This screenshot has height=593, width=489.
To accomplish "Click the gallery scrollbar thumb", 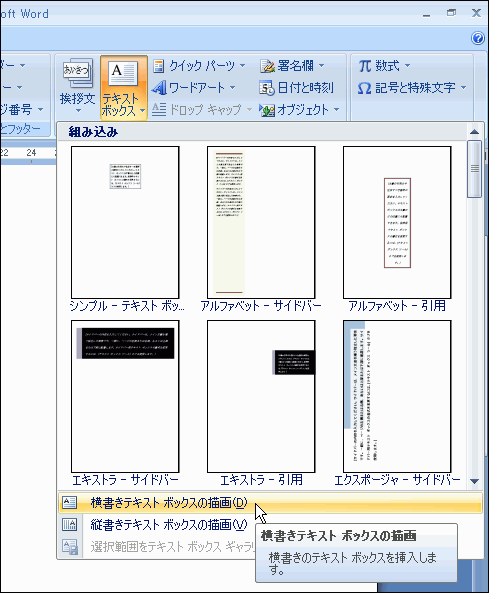I will tap(474, 169).
